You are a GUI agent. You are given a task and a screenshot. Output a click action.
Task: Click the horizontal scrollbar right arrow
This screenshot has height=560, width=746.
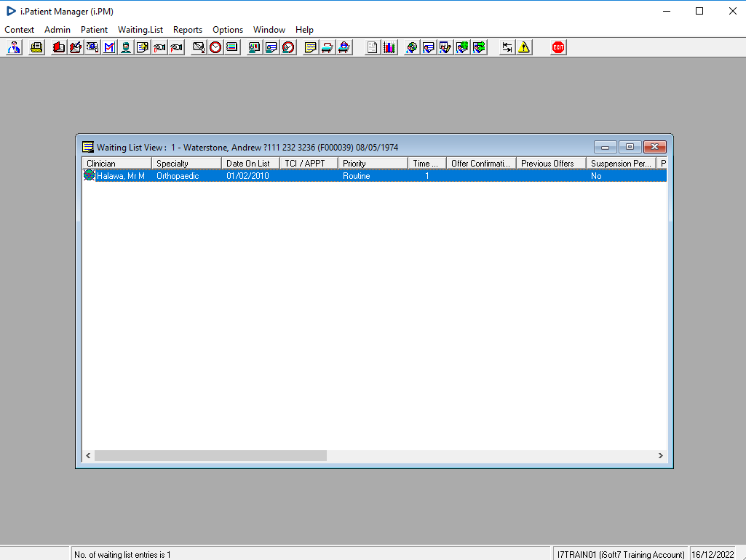point(660,455)
